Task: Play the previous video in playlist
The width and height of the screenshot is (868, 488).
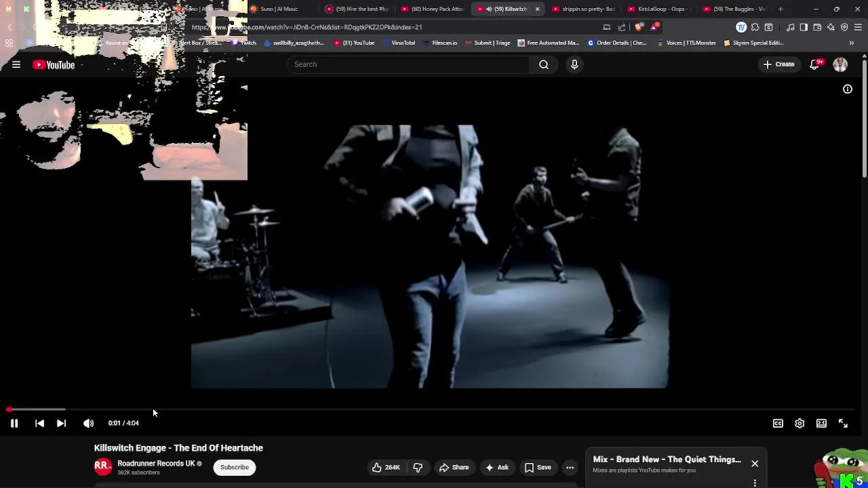Action: [x=39, y=423]
